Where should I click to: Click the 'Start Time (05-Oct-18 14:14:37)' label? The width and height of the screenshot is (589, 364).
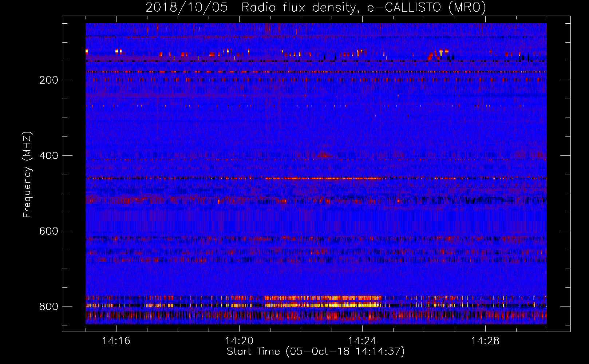coord(316,352)
